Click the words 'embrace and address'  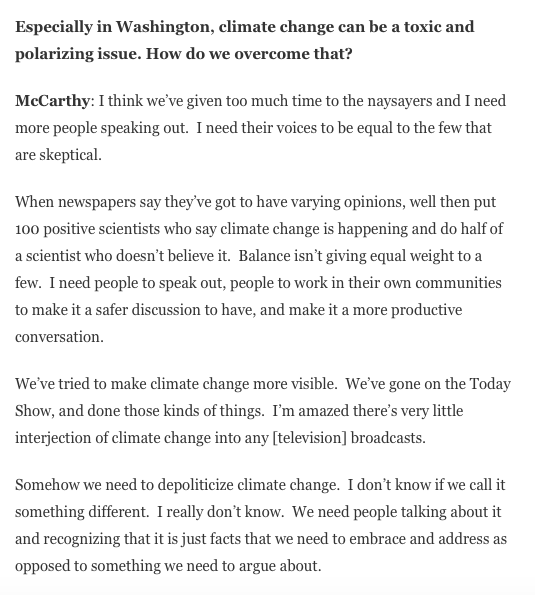coord(419,539)
